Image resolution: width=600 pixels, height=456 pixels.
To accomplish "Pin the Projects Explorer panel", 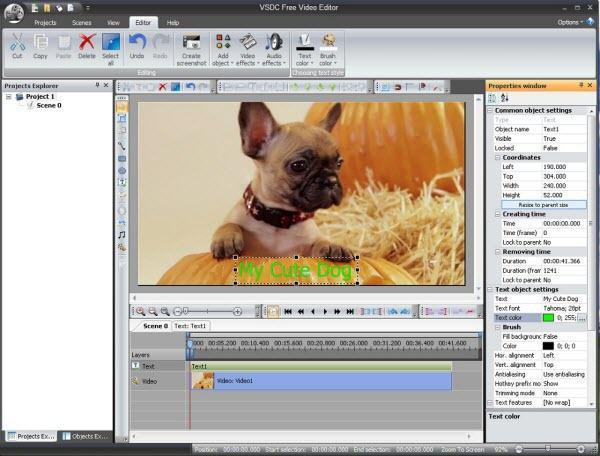I will [x=97, y=86].
